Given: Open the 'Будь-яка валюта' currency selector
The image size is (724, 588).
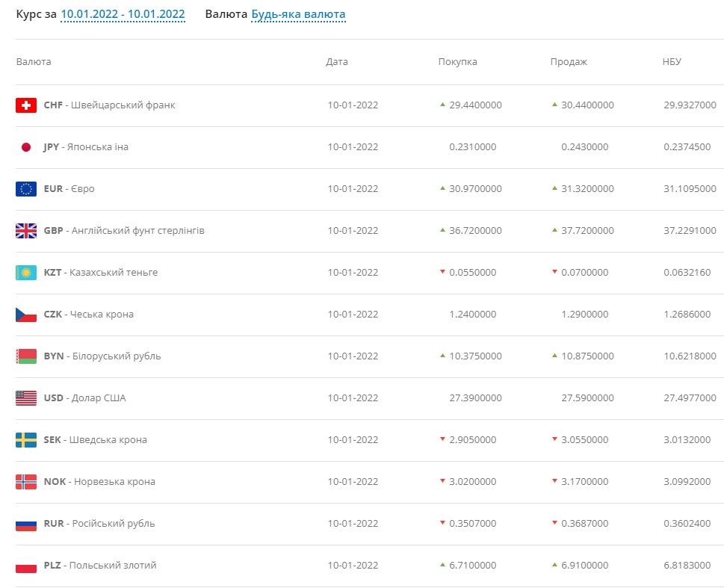Looking at the screenshot, I should pyautogui.click(x=298, y=14).
